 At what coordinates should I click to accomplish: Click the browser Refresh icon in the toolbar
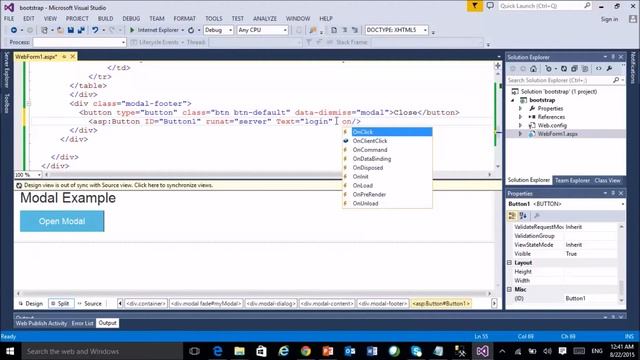[191, 30]
